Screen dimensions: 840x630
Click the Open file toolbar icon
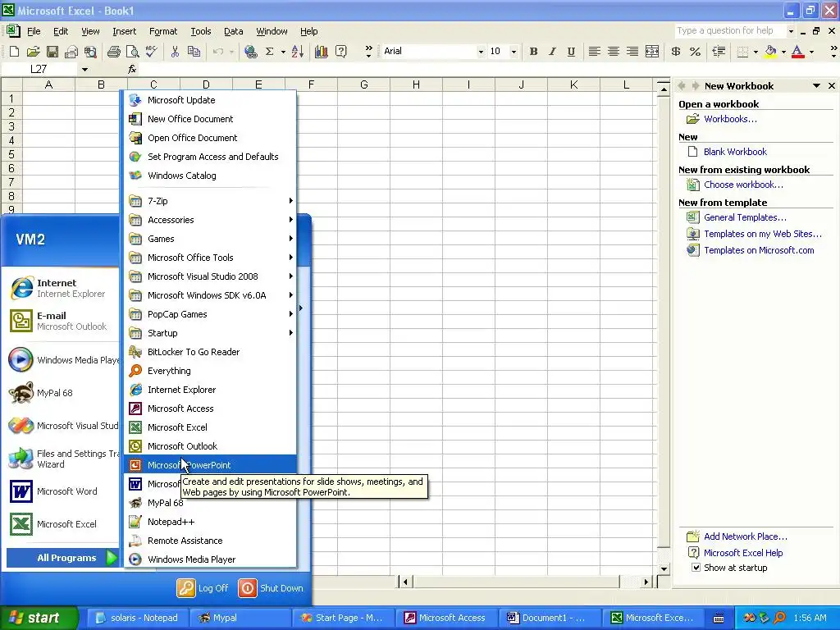coord(33,52)
